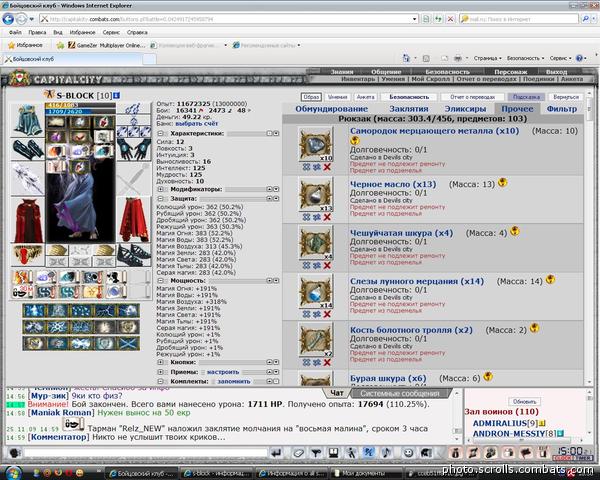600x480 pixels.
Task: Expand the Кнопки section
Action: click(x=161, y=362)
